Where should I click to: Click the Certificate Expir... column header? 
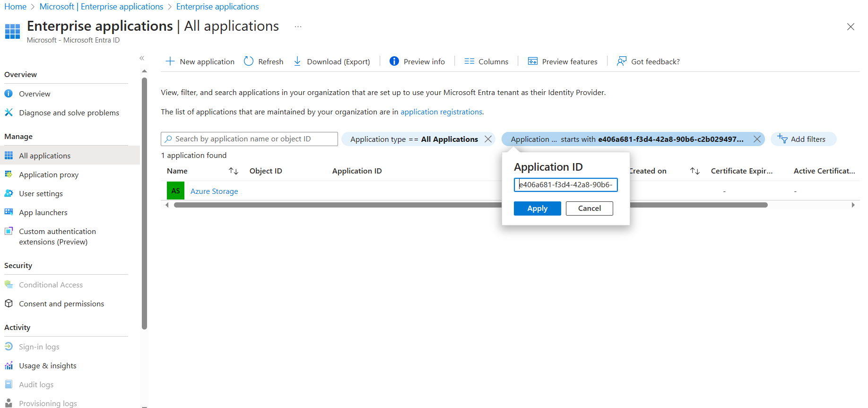point(742,171)
